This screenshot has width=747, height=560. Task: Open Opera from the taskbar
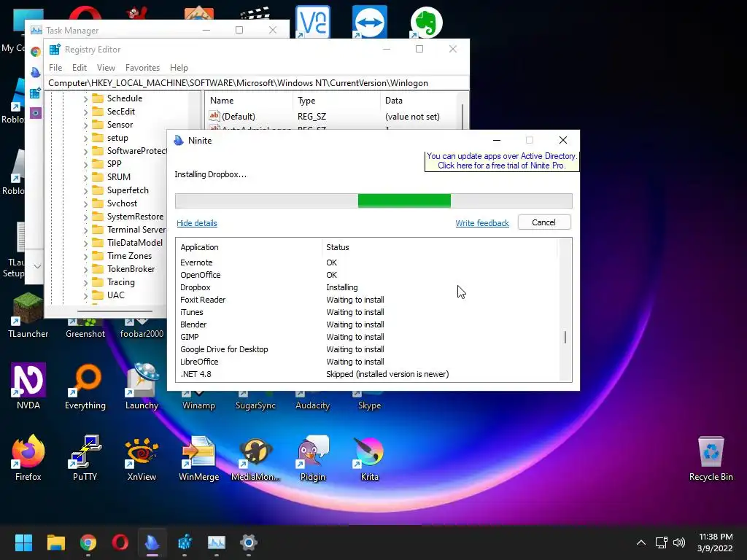120,542
